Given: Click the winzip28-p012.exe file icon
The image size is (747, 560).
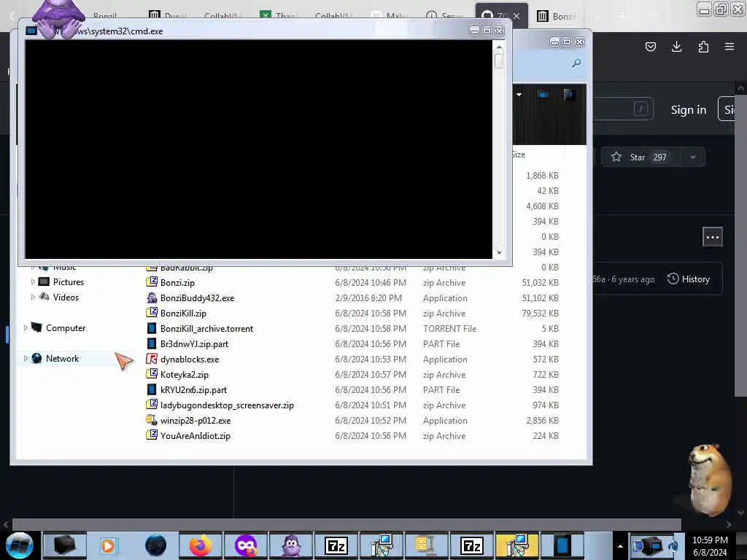Looking at the screenshot, I should click(152, 421).
